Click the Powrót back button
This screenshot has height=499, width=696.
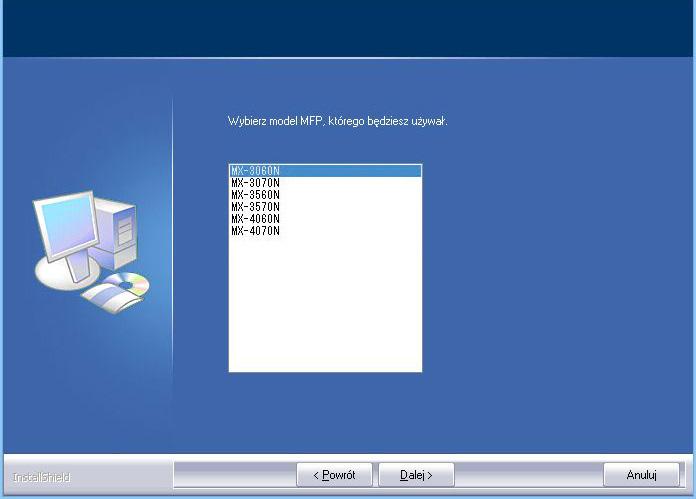334,475
